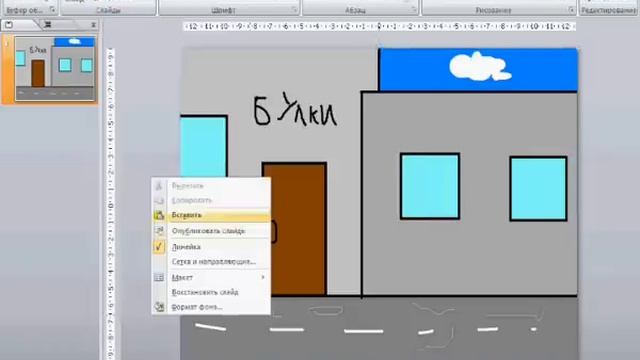Expand the Макет submenu
The height and width of the screenshot is (360, 640).
pos(211,278)
